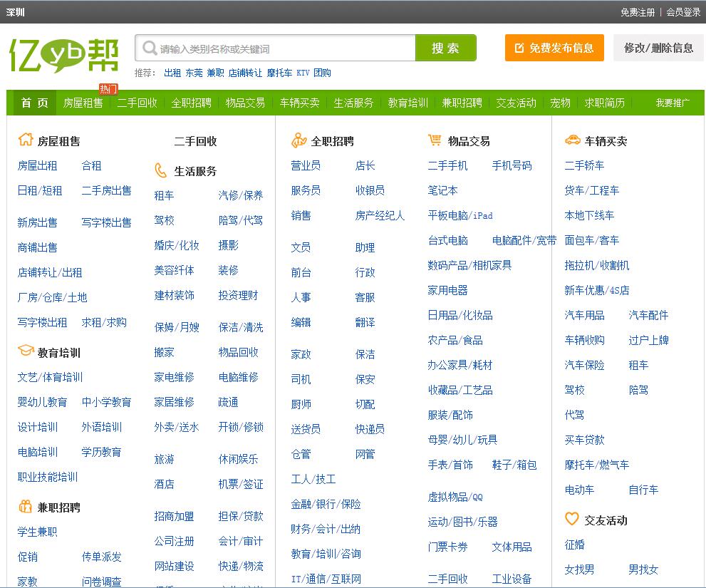Click the house icon beside 房屋租售

[26, 140]
